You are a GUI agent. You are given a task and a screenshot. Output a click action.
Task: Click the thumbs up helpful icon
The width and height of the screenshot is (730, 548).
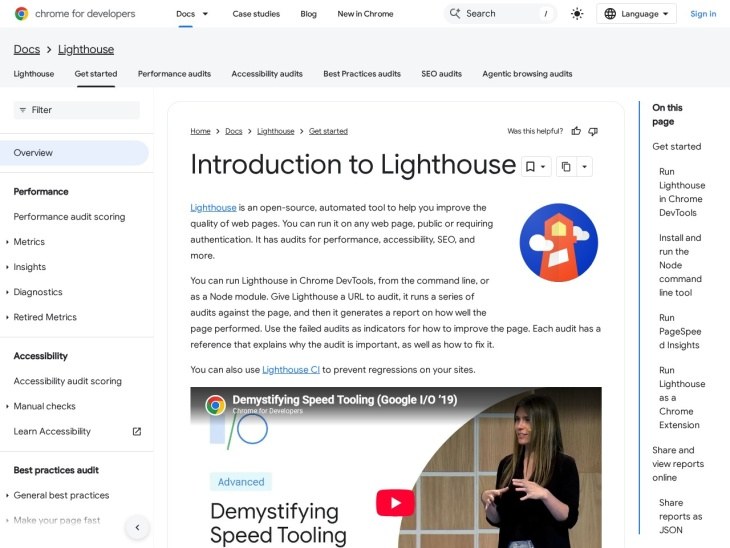tap(576, 131)
